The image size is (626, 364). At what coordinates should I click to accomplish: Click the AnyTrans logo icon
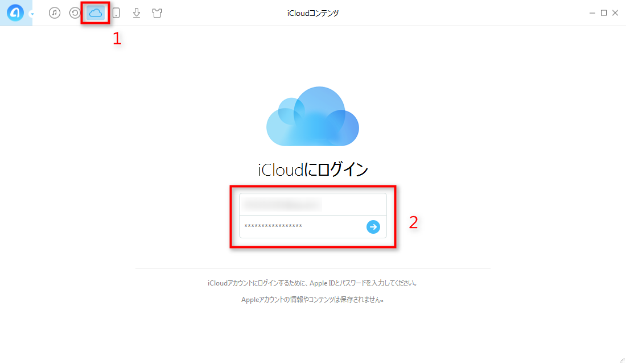click(x=15, y=13)
